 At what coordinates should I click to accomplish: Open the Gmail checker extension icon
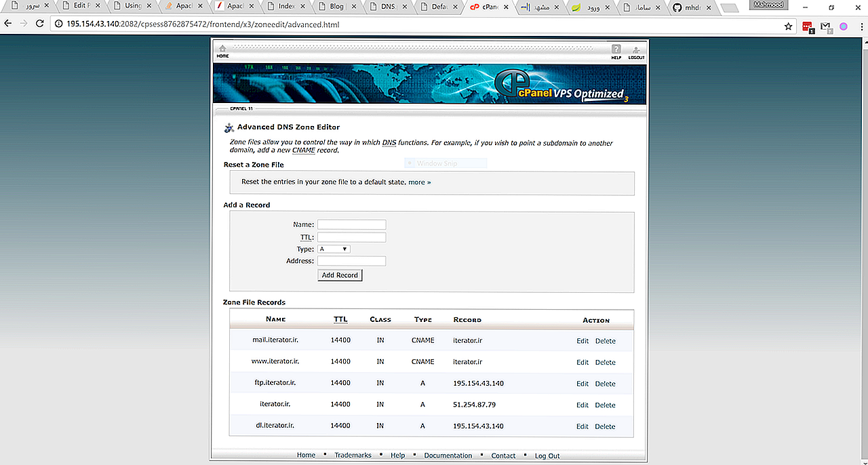[x=826, y=27]
